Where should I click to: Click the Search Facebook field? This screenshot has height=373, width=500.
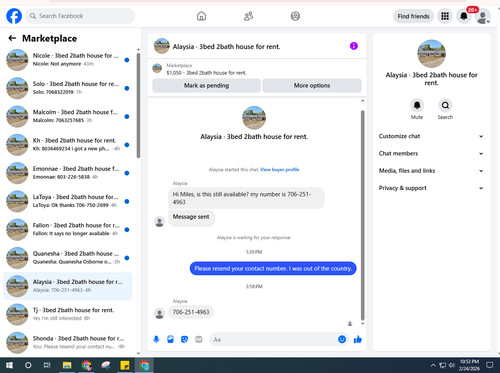point(80,16)
